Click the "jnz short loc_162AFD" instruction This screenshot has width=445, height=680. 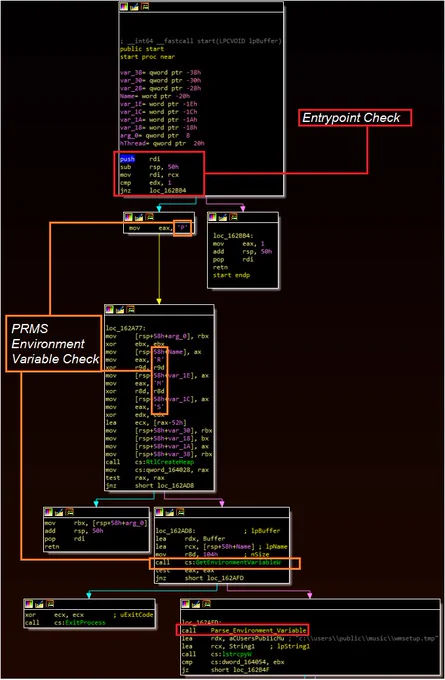200,578
